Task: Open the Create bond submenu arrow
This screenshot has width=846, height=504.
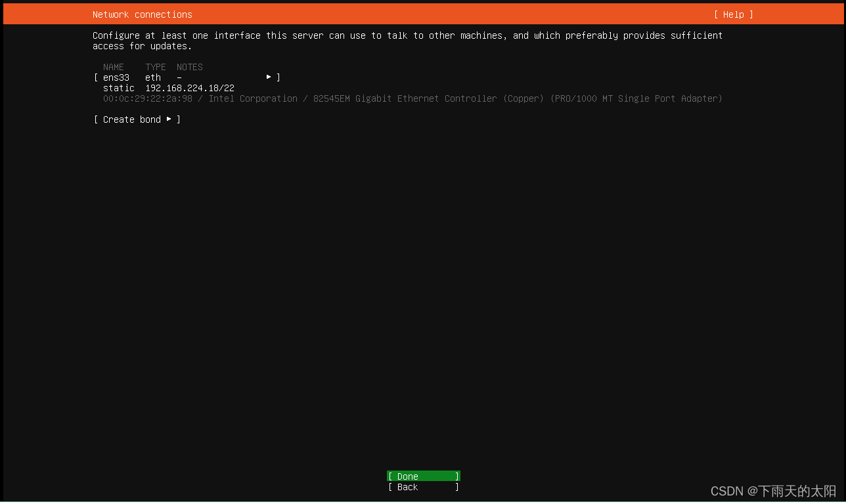Action: (169, 119)
